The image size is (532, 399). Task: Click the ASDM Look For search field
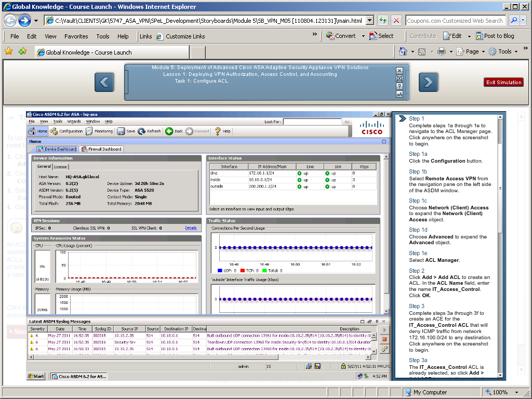[x=312, y=122]
